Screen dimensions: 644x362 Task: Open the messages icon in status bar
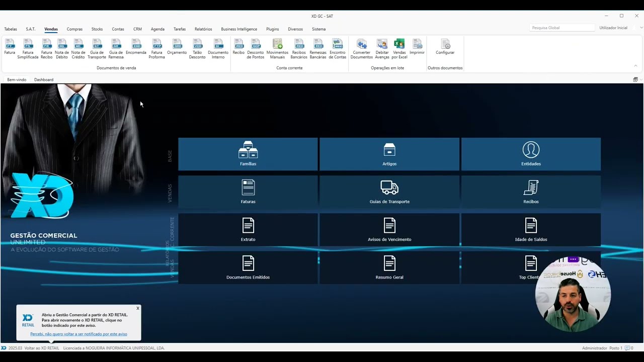click(627, 348)
